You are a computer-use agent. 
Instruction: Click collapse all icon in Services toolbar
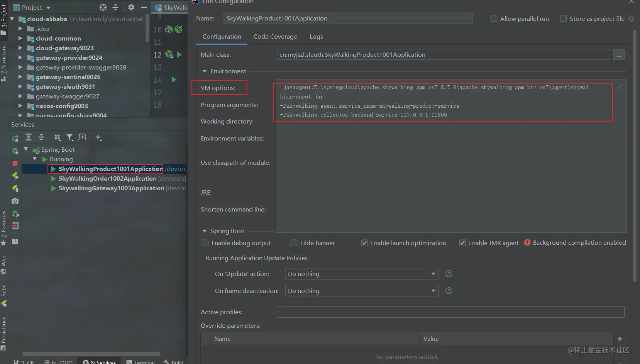tap(41, 137)
